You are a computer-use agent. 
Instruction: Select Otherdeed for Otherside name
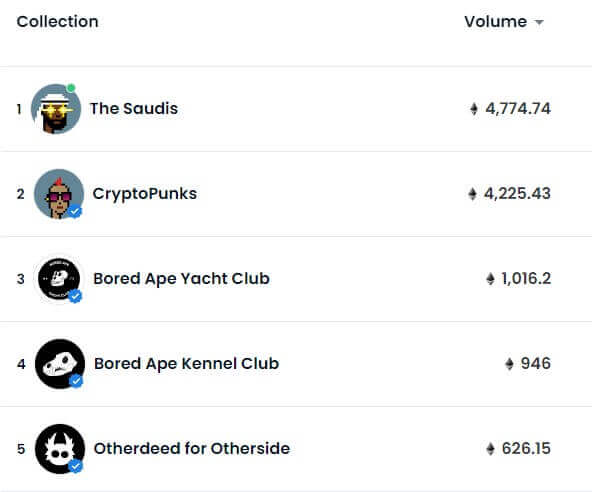point(192,449)
